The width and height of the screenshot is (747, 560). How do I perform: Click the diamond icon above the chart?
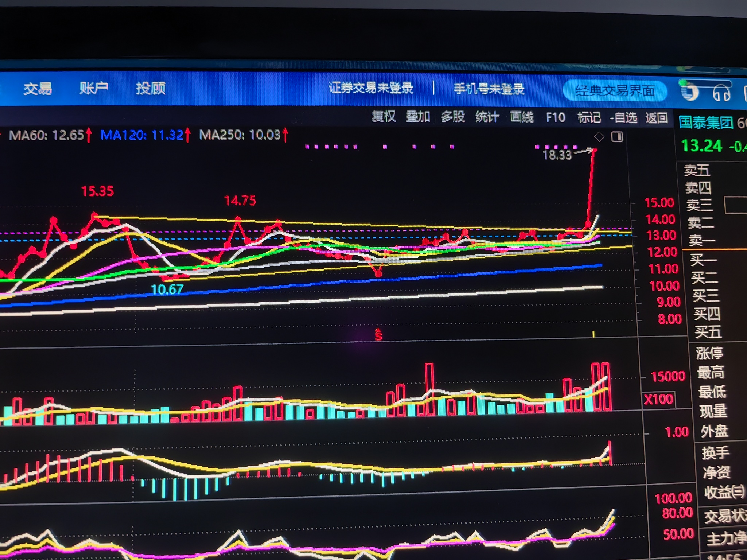[599, 137]
